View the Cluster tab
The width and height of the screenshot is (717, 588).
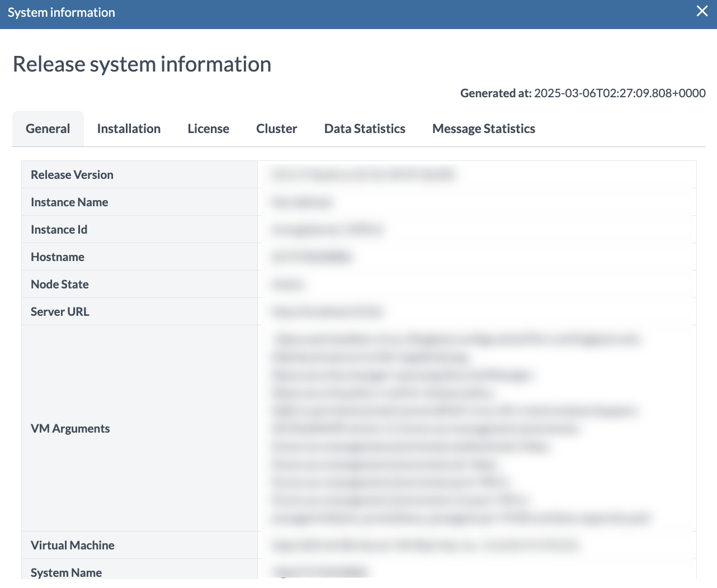(x=277, y=129)
